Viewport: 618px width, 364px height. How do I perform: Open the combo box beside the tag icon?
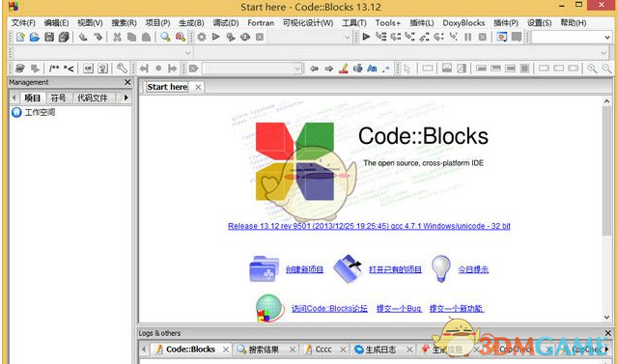(x=252, y=69)
